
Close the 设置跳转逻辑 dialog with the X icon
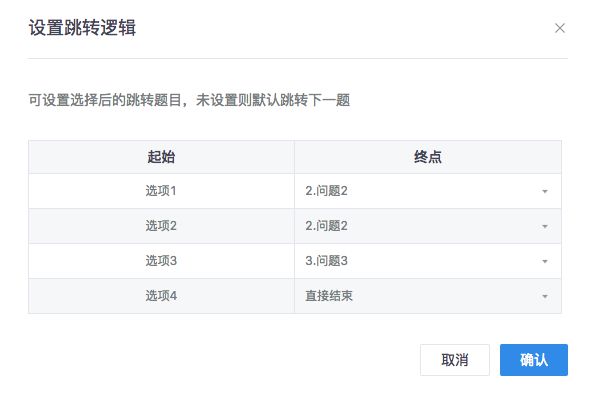coord(560,28)
